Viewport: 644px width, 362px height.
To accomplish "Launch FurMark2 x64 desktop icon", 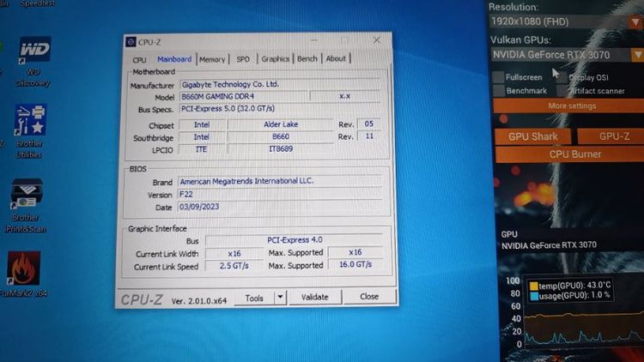I will (x=24, y=269).
